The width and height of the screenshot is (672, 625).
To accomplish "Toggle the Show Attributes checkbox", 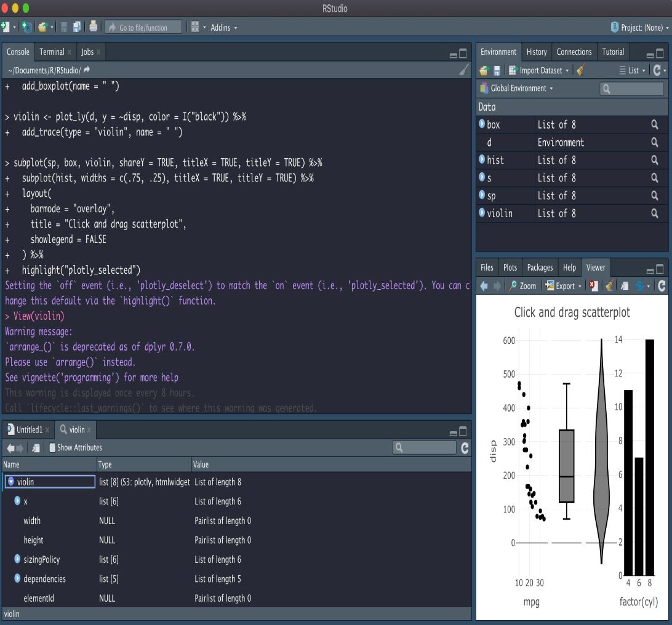I will (x=53, y=448).
